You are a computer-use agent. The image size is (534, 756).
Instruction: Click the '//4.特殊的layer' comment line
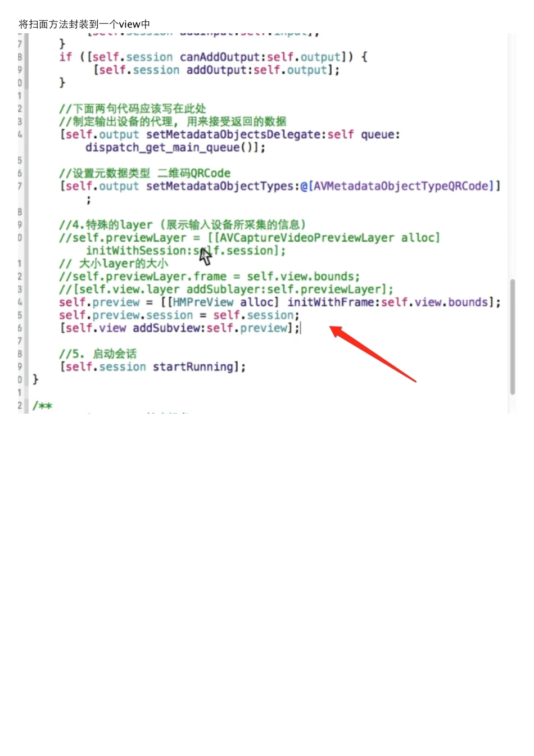point(183,225)
